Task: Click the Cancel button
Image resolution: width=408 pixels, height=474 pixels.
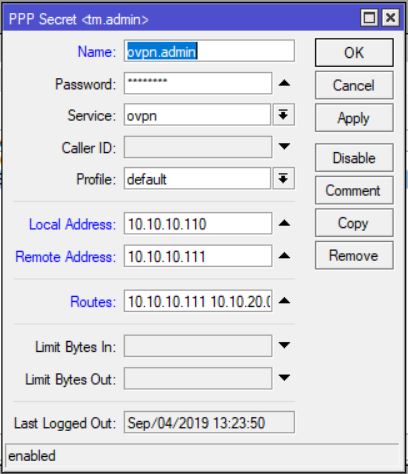Action: point(354,85)
